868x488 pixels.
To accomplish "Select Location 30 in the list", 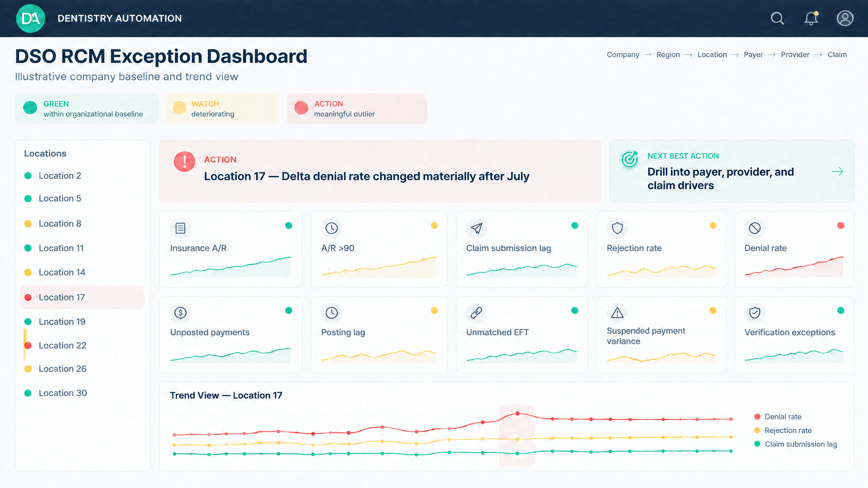I will [82, 393].
